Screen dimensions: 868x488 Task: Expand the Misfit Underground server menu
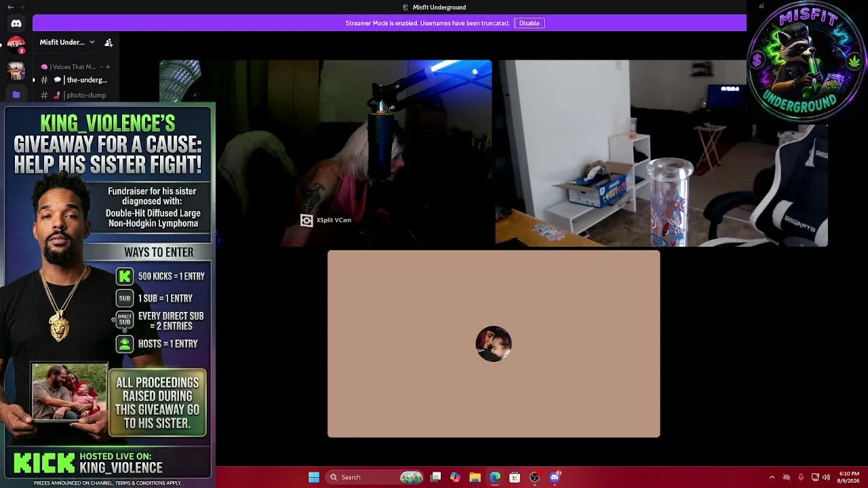coord(67,42)
